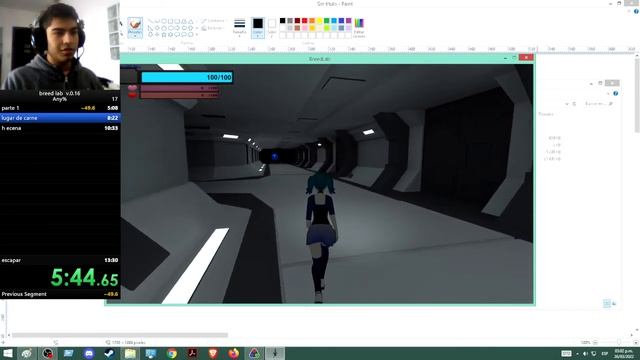Click the Paint zoom slider handle
The width and height of the screenshot is (640, 360).
pos(619,342)
